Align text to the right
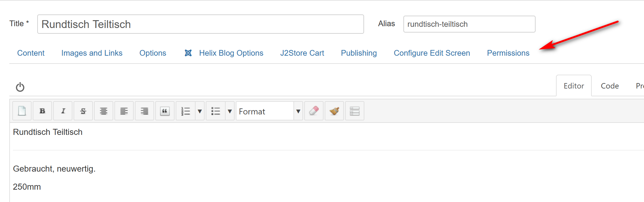The image size is (644, 202). [x=144, y=111]
